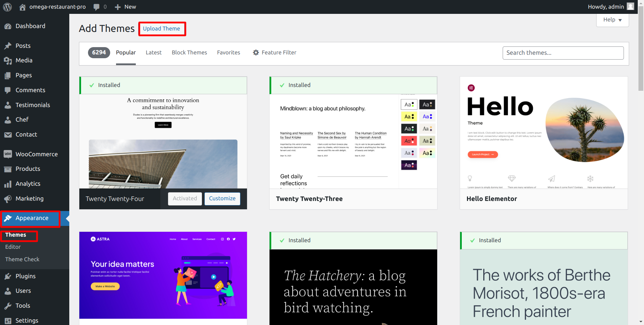Open the Plugins sidebar icon
This screenshot has width=644, height=325.
[8, 276]
